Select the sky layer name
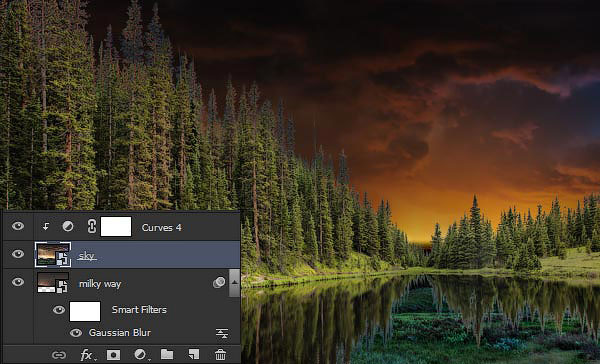The image size is (600, 364). 87,256
